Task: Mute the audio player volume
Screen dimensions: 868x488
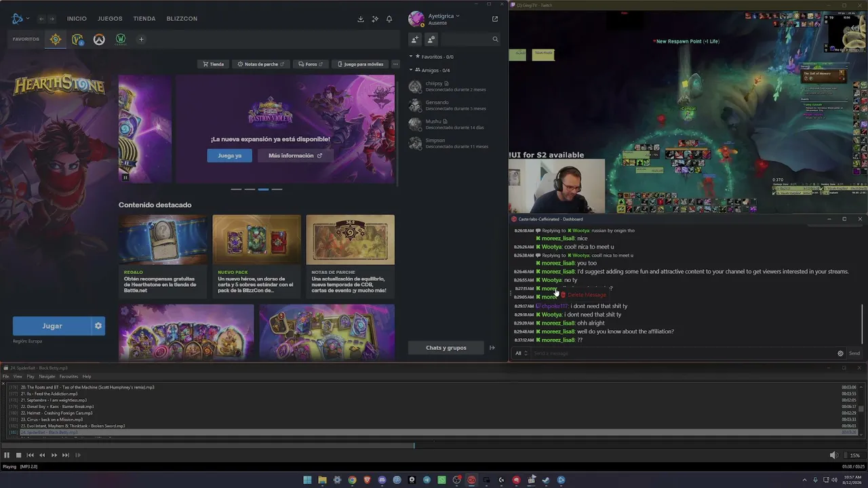Action: pyautogui.click(x=833, y=455)
